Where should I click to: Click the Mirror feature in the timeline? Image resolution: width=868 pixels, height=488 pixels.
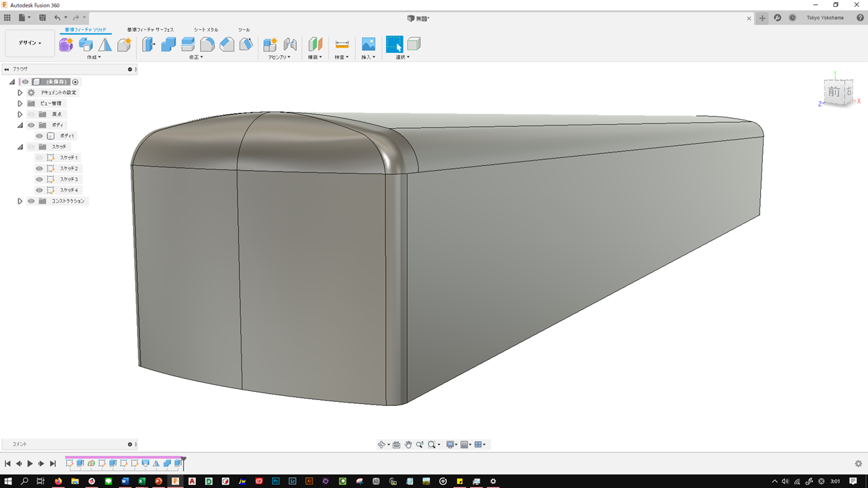click(156, 464)
